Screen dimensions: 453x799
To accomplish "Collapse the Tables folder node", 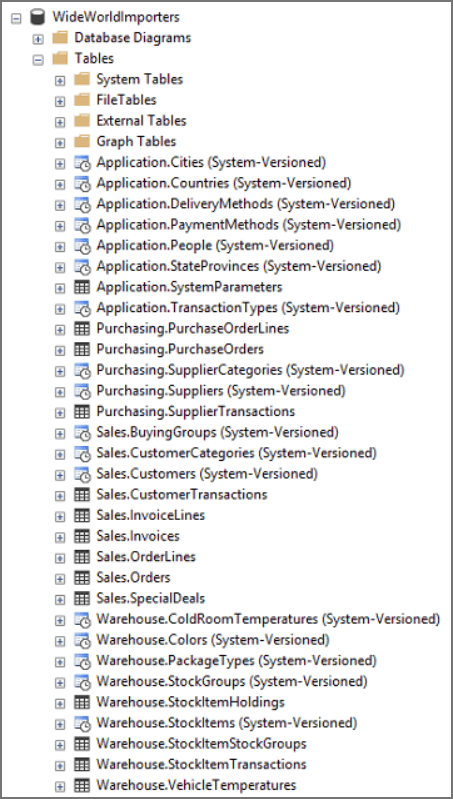I will (38, 59).
